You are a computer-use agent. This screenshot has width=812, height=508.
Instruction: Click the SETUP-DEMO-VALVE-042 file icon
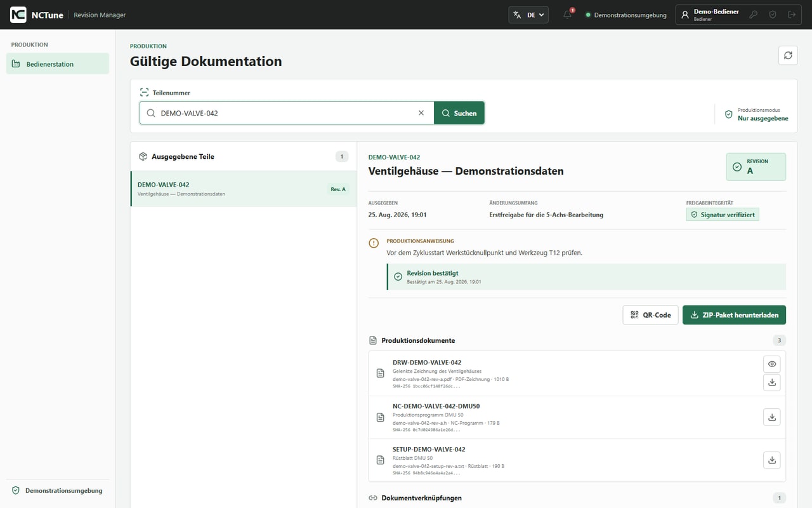pyautogui.click(x=381, y=460)
